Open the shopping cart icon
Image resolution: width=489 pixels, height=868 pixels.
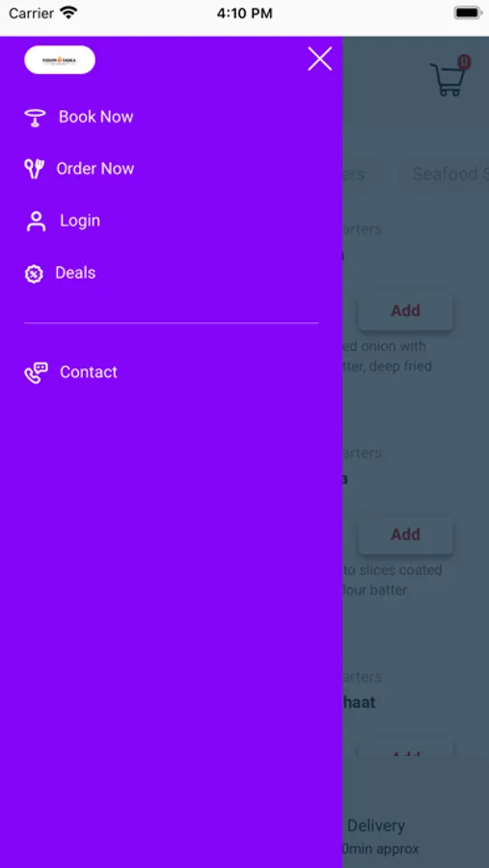pos(448,79)
